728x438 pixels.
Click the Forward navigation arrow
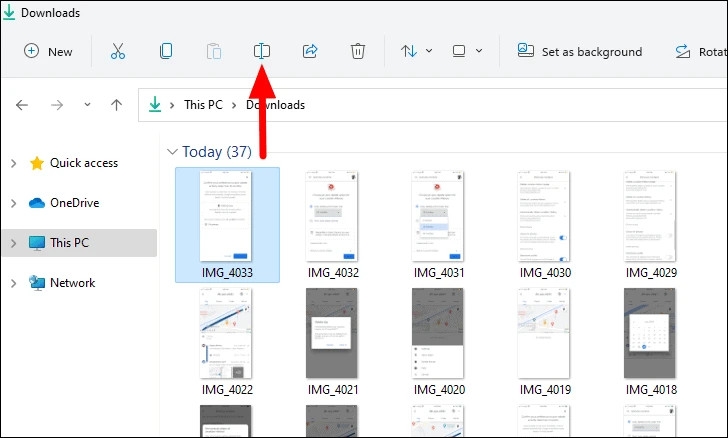(x=57, y=105)
